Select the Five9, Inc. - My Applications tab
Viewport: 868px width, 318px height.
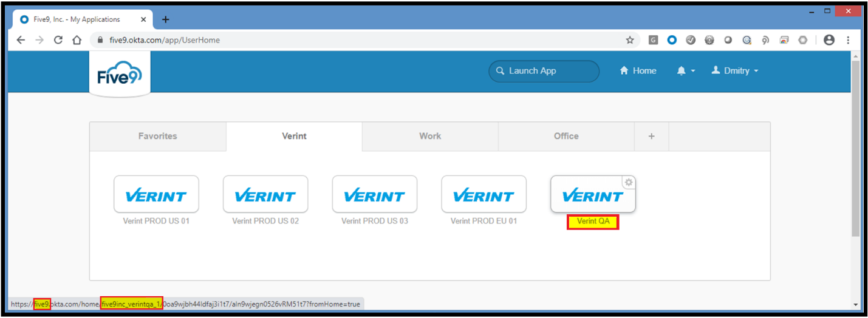[83, 19]
